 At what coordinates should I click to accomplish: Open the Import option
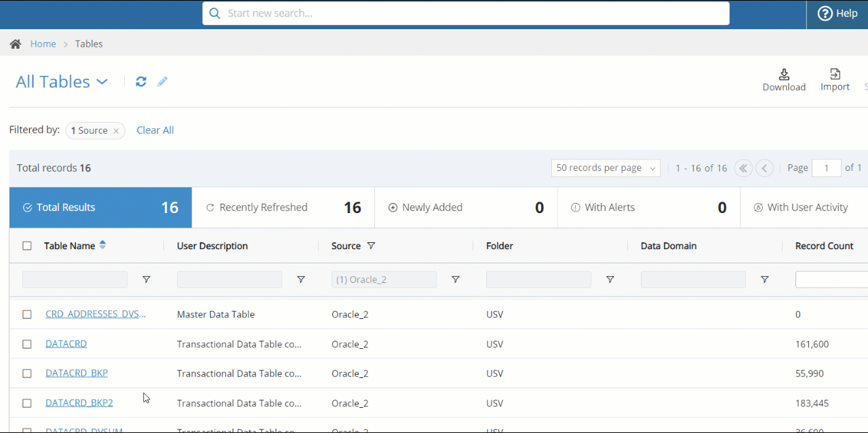(x=835, y=80)
